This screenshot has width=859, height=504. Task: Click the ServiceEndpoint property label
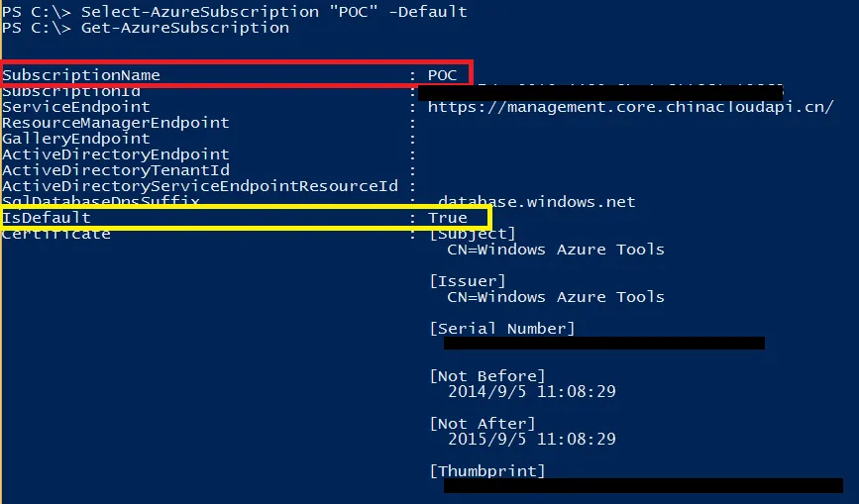click(76, 107)
